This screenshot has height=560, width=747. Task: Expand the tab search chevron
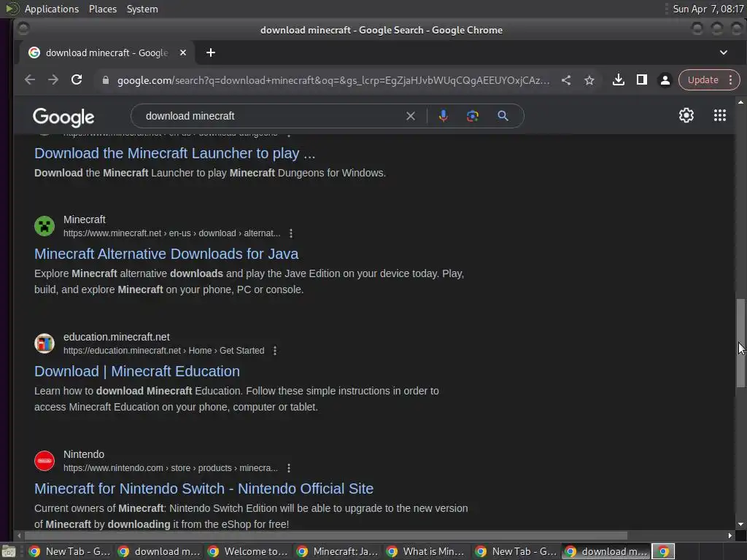[723, 52]
